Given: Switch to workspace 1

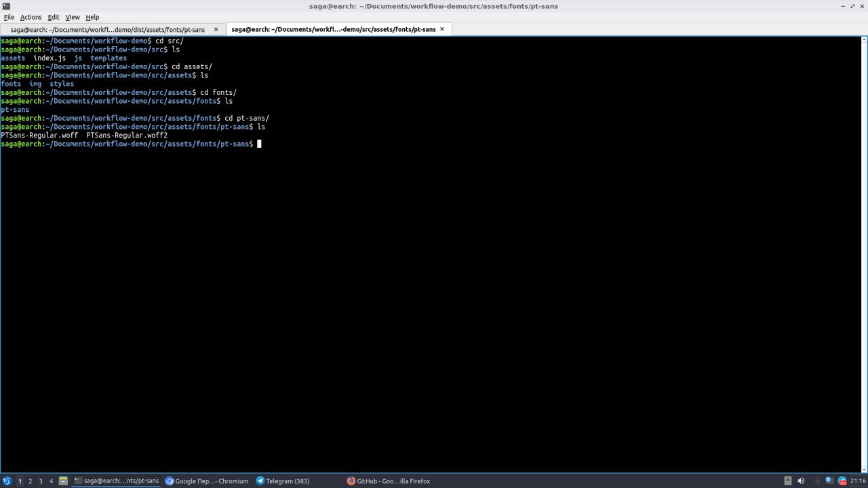Looking at the screenshot, I should [x=20, y=481].
